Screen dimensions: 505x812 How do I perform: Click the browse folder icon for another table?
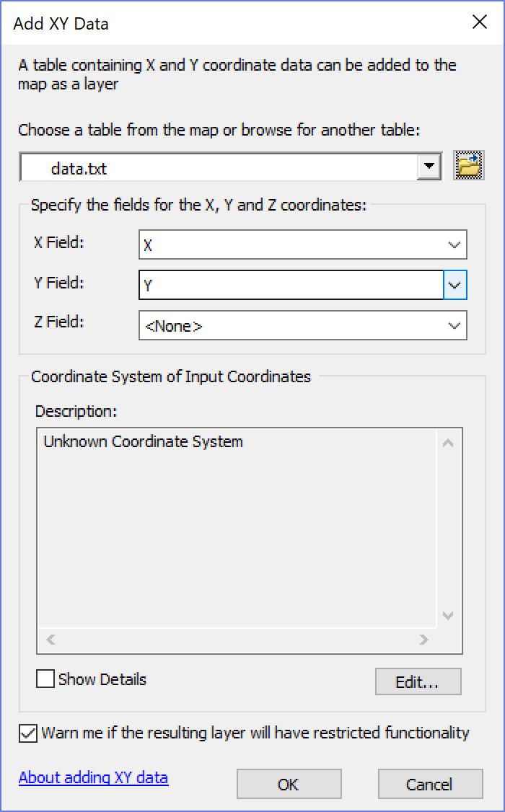coord(469,167)
